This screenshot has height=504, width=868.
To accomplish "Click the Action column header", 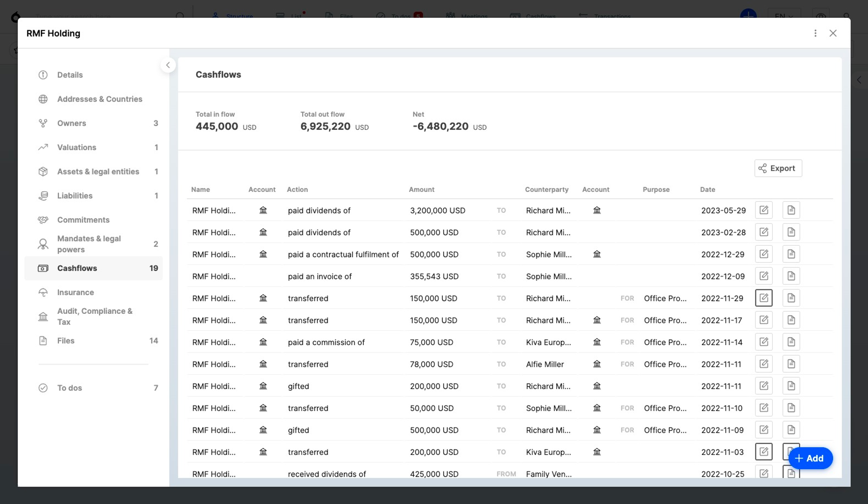I will click(297, 190).
